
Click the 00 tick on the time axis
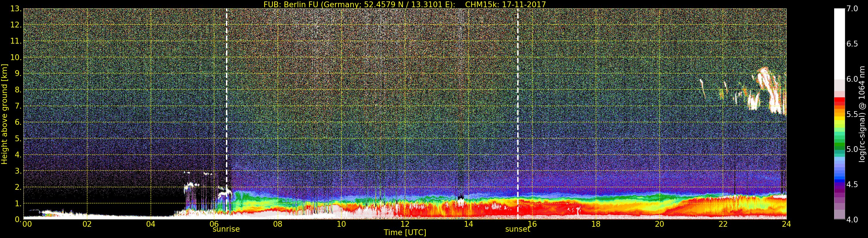coord(27,224)
